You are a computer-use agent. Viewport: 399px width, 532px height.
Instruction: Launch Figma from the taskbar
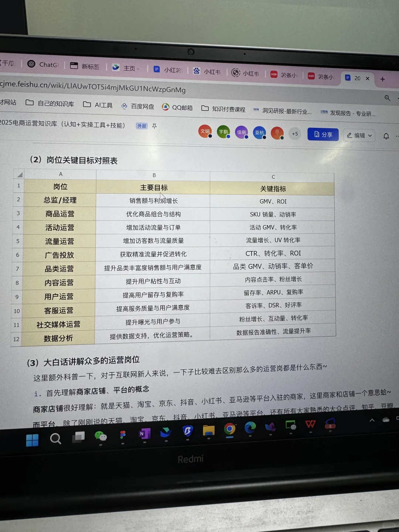pos(123,435)
